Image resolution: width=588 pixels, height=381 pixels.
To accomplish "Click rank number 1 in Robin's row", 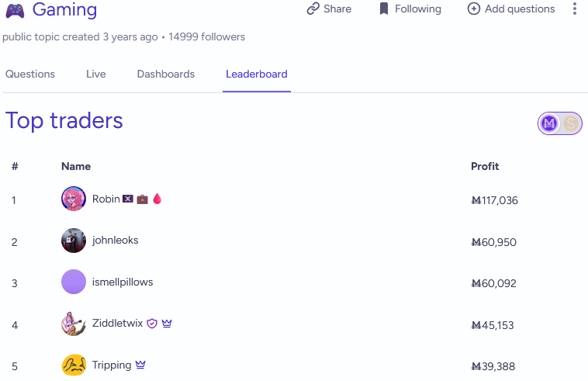I will click(14, 200).
